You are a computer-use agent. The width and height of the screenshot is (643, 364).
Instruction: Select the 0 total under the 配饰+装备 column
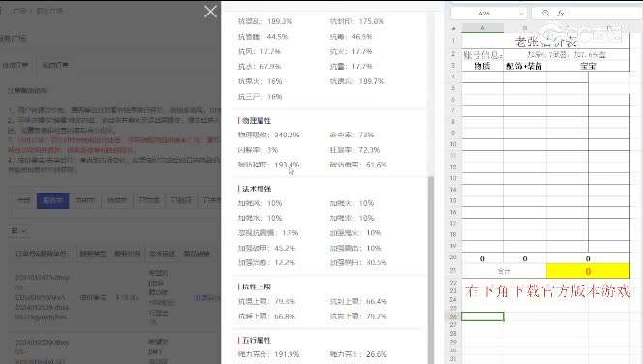[525, 258]
